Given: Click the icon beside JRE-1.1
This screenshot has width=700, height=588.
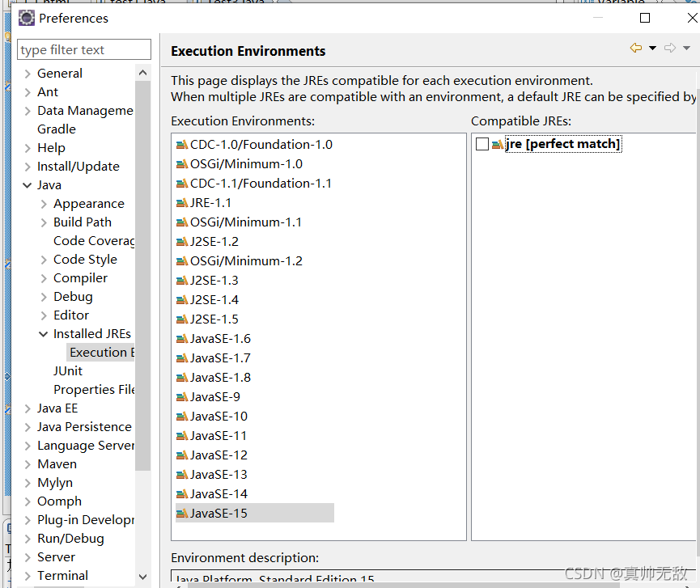Looking at the screenshot, I should tap(182, 202).
